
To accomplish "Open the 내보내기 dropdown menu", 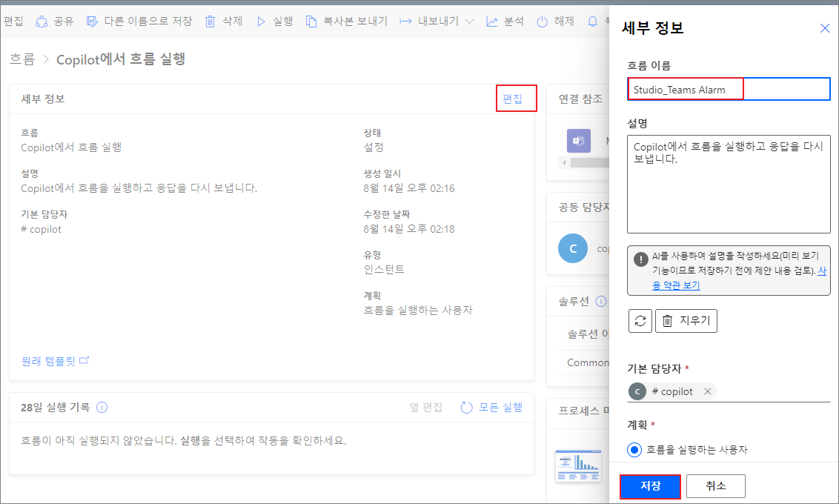I will (x=437, y=21).
